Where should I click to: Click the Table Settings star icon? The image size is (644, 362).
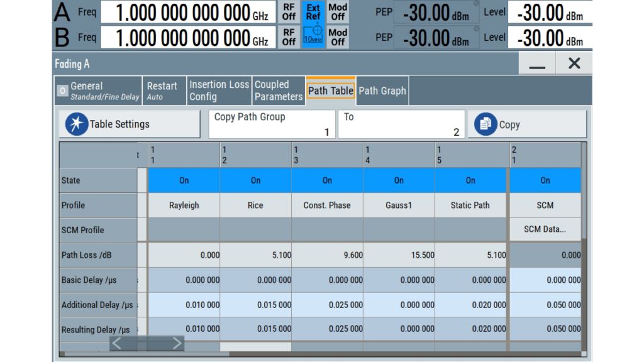pos(77,124)
